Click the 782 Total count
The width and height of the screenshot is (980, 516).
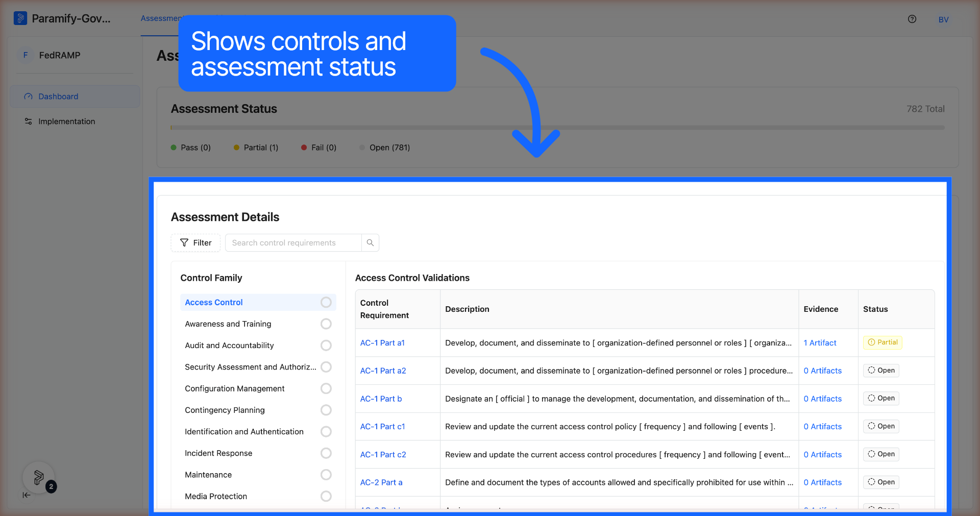pyautogui.click(x=925, y=109)
